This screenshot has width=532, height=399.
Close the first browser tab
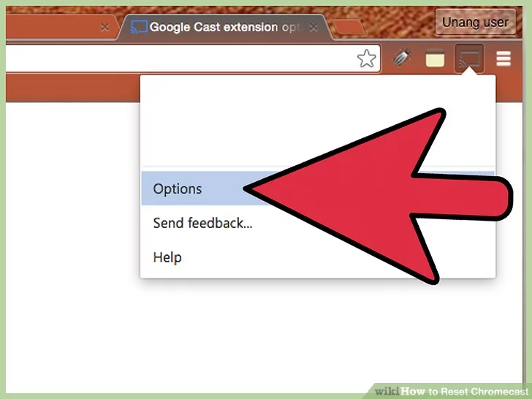click(104, 27)
